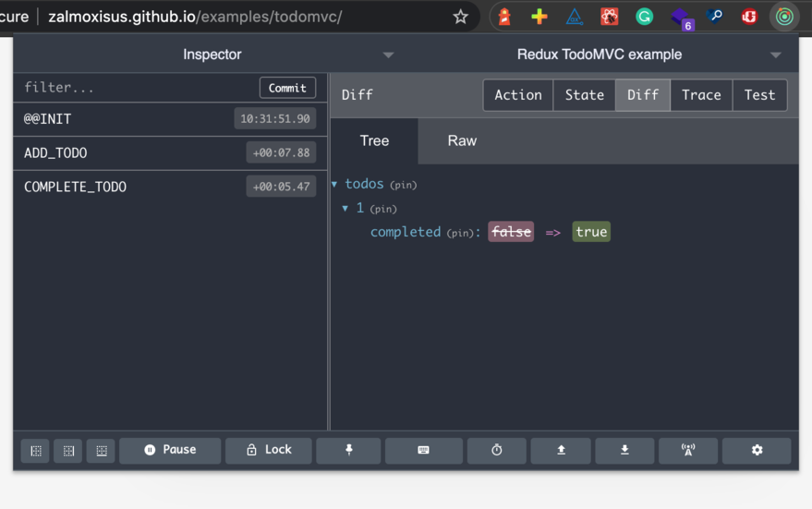
Task: Select the Raw view tab
Action: point(462,140)
